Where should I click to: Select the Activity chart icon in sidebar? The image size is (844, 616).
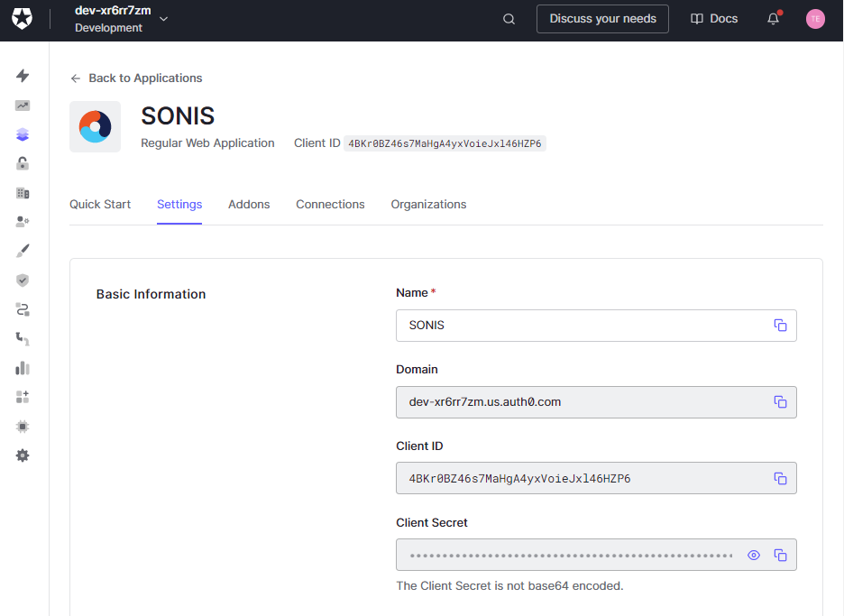point(23,106)
